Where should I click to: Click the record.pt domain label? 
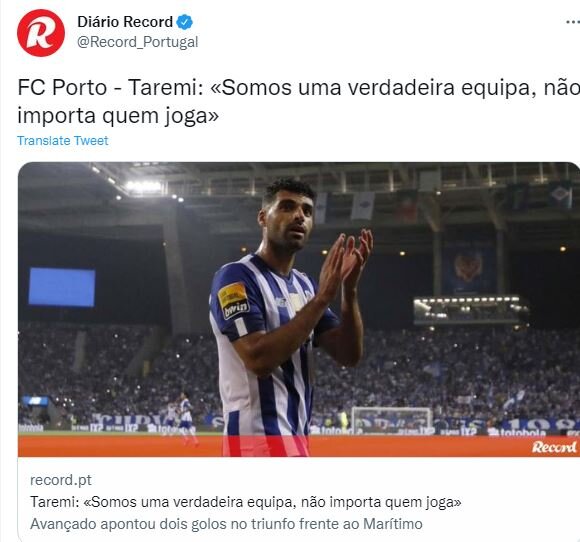click(x=61, y=480)
